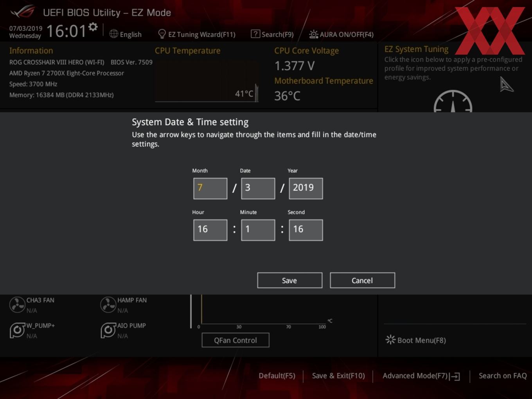Load Default(F5) settings
The height and width of the screenshot is (399, 532).
[x=277, y=376]
